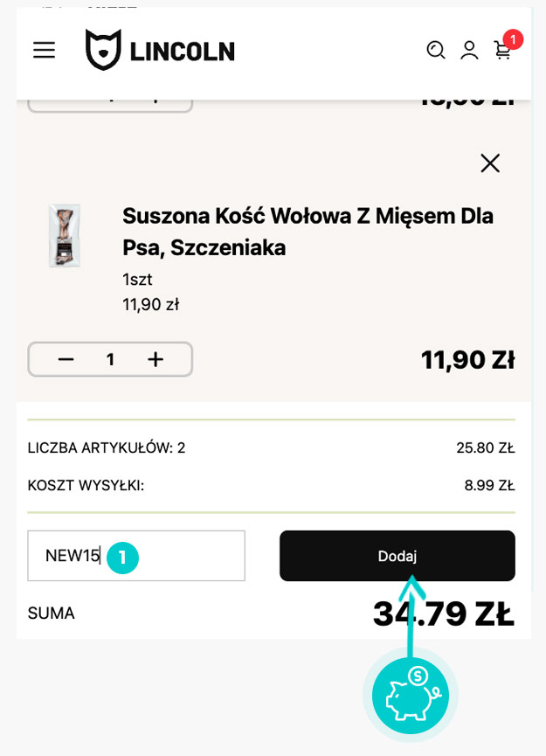Click the Koszt wysyłki shipping cost row
Screen dimensions: 546x756
pos(271,486)
